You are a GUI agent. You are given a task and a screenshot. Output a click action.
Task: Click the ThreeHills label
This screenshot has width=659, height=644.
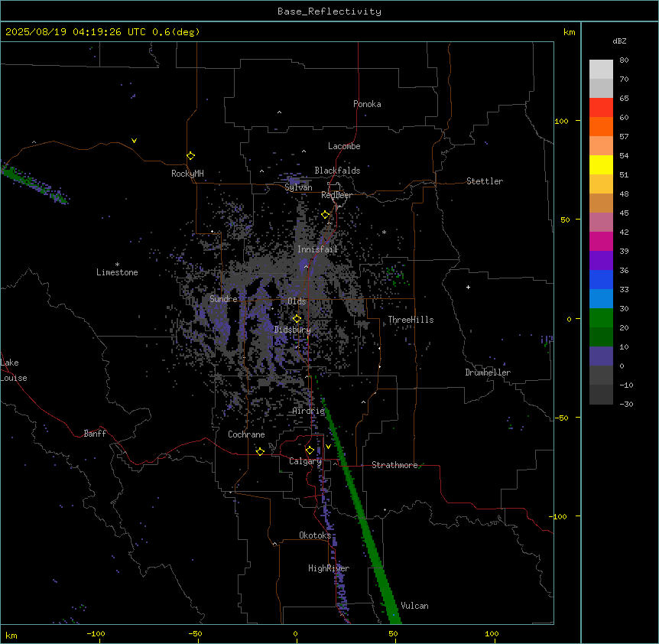coord(411,320)
